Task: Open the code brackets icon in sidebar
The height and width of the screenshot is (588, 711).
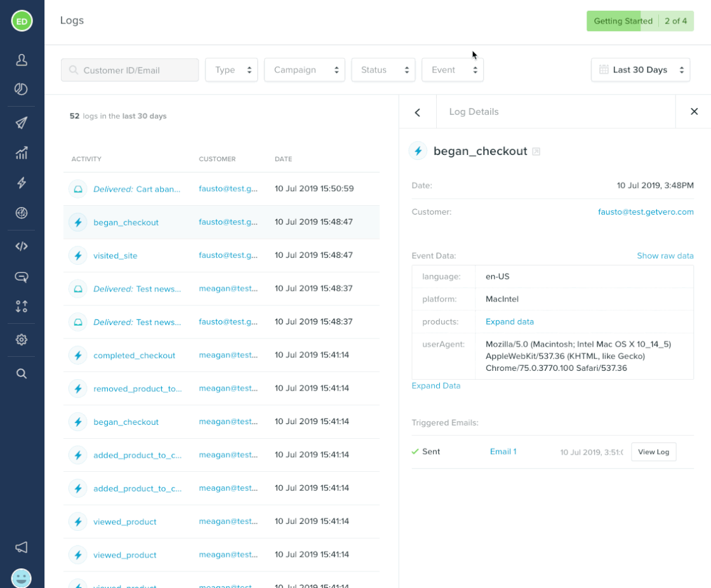Action: point(22,246)
